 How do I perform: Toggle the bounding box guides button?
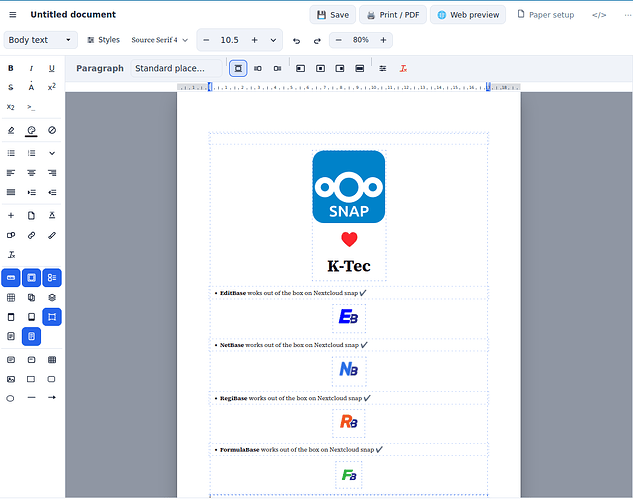[x=52, y=317]
